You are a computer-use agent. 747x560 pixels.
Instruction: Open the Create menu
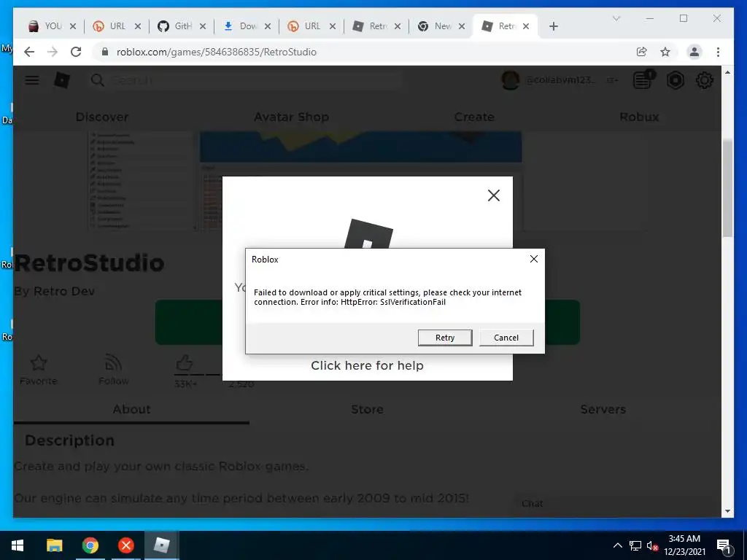coord(474,117)
